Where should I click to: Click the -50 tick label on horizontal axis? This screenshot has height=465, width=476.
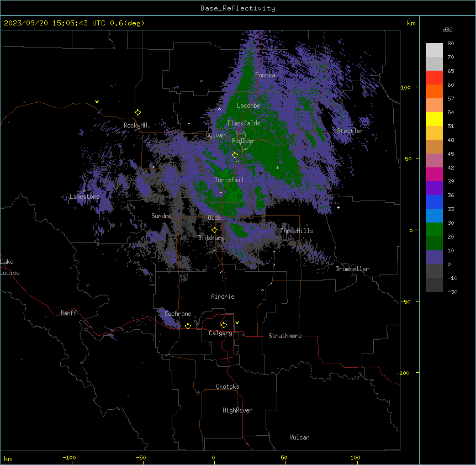point(141,457)
